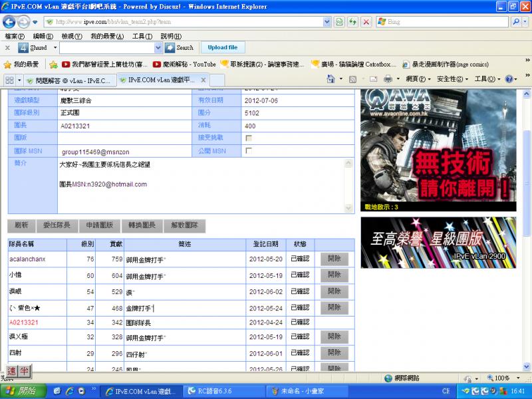Click the IE back navigation button
Image resolution: width=532 pixels, height=399 pixels.
(x=11, y=21)
